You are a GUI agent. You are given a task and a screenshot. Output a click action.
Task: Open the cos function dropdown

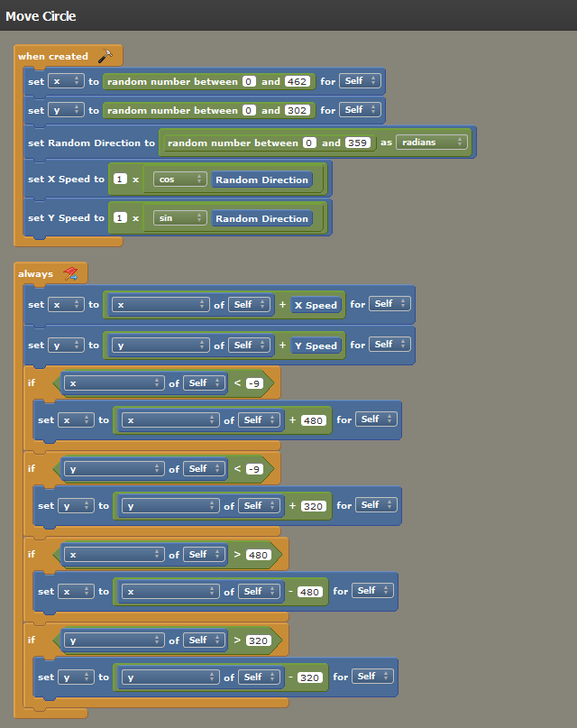coord(180,180)
